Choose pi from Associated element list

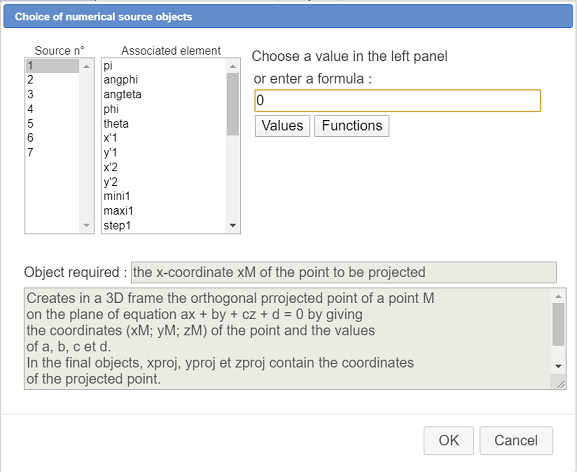[164, 66]
